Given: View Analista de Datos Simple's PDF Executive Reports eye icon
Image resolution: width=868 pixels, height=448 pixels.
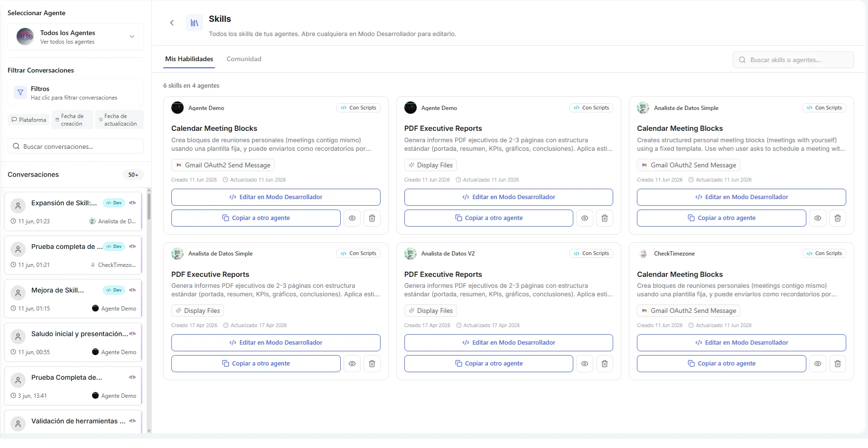Looking at the screenshot, I should point(352,364).
